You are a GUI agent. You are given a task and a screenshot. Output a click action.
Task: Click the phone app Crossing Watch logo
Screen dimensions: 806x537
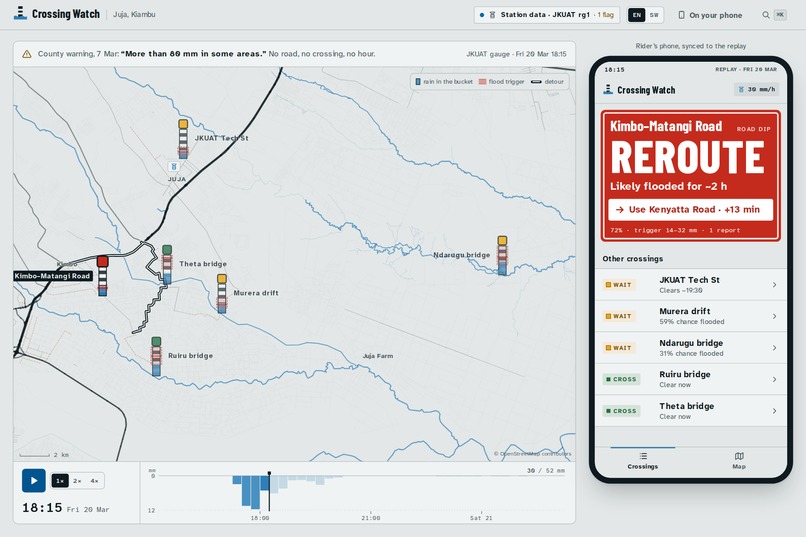(x=608, y=89)
